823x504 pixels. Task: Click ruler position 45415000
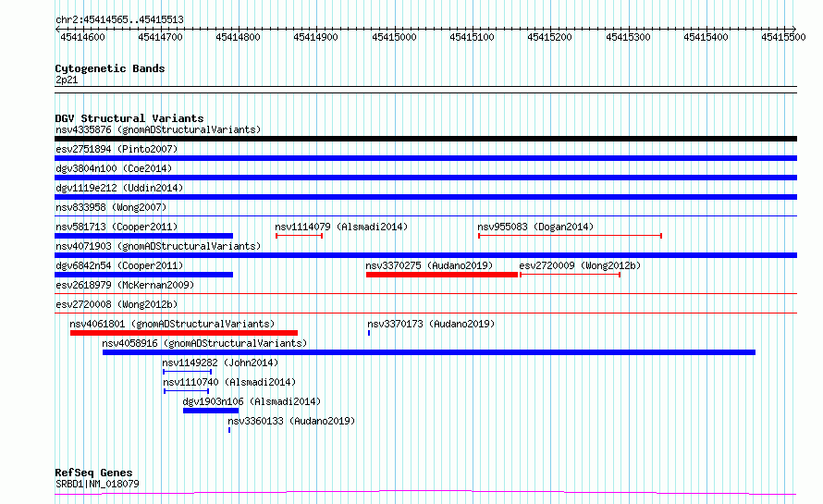click(x=394, y=37)
